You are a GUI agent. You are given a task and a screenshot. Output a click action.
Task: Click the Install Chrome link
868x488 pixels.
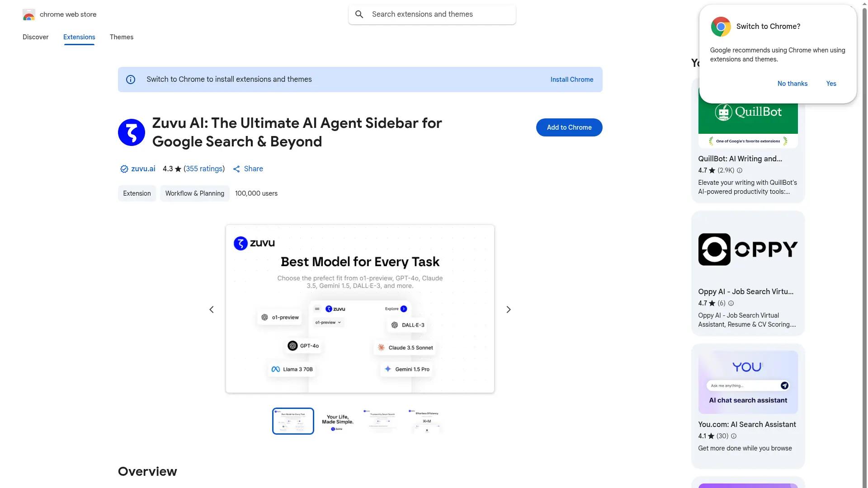pyautogui.click(x=571, y=79)
